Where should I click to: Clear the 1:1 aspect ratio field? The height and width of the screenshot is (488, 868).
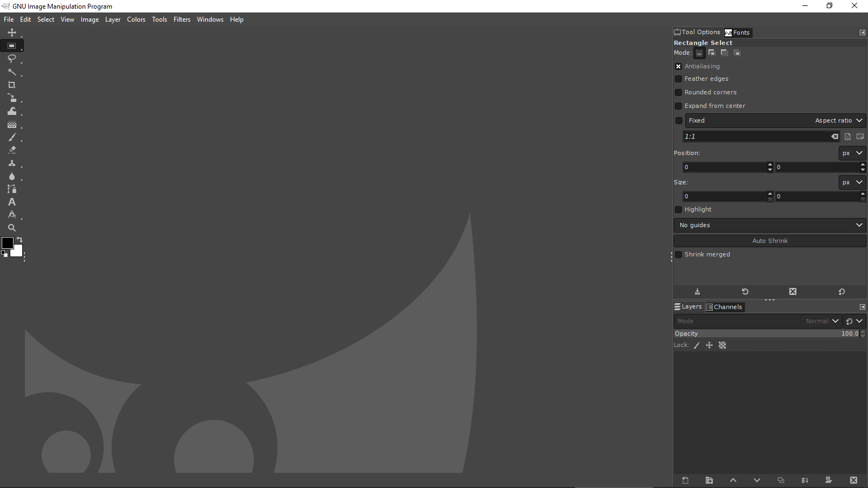tap(834, 137)
